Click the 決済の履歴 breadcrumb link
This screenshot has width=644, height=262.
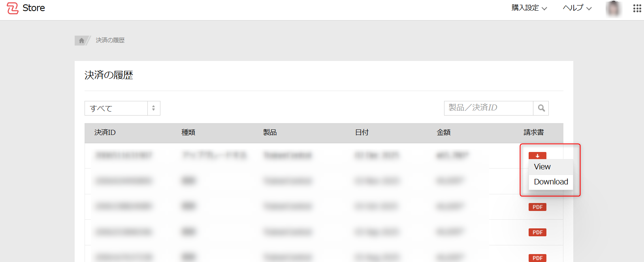click(110, 40)
